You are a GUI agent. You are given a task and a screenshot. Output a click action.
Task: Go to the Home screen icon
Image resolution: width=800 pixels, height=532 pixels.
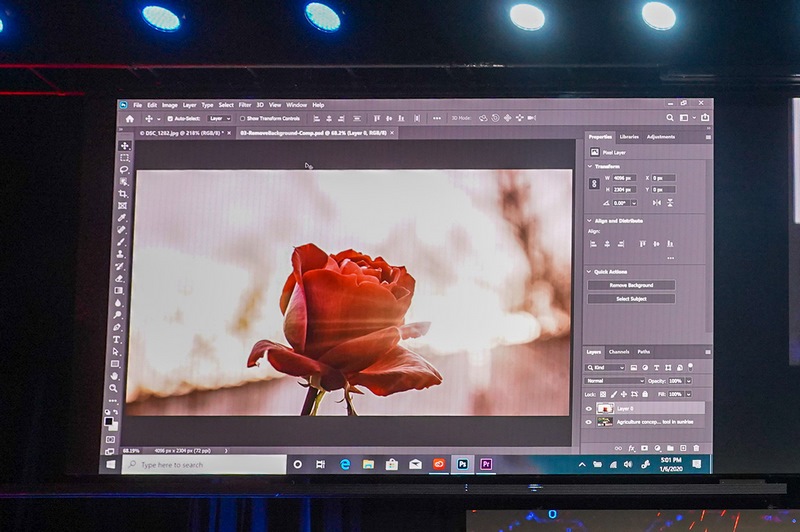click(x=130, y=119)
